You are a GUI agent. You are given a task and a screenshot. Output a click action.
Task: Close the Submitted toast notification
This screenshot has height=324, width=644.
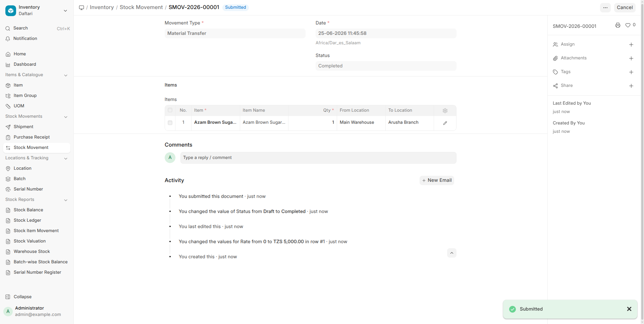pos(629,309)
